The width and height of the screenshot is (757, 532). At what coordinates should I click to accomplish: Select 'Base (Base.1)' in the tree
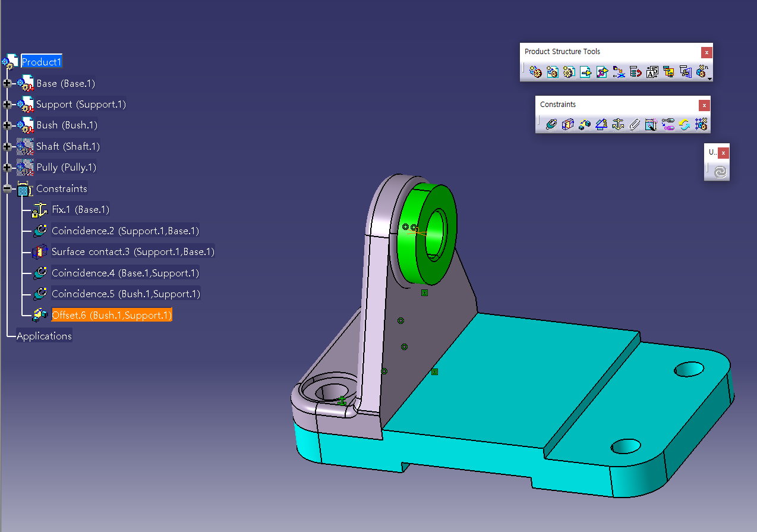(x=65, y=83)
